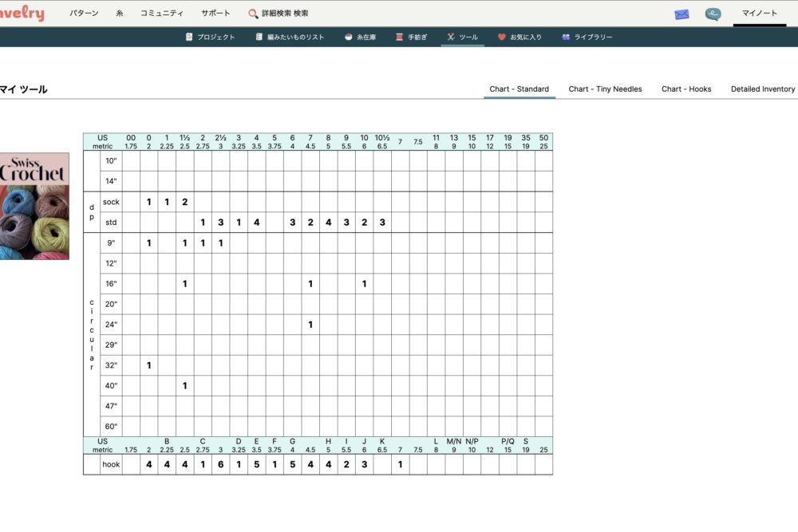Click std row count under 2.75 metric
Screen dimensions: 798x532
(x=203, y=223)
